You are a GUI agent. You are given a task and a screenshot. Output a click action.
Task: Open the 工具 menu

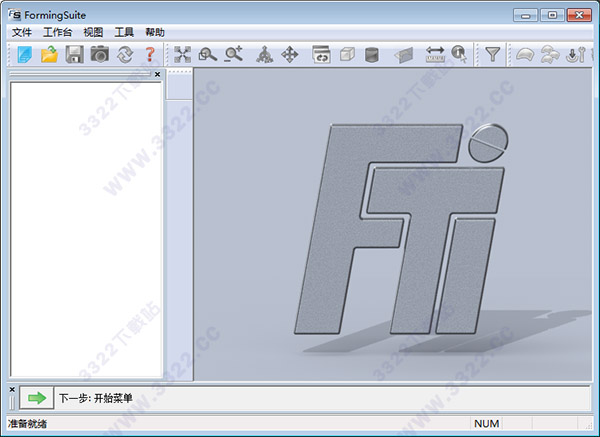coord(124,33)
